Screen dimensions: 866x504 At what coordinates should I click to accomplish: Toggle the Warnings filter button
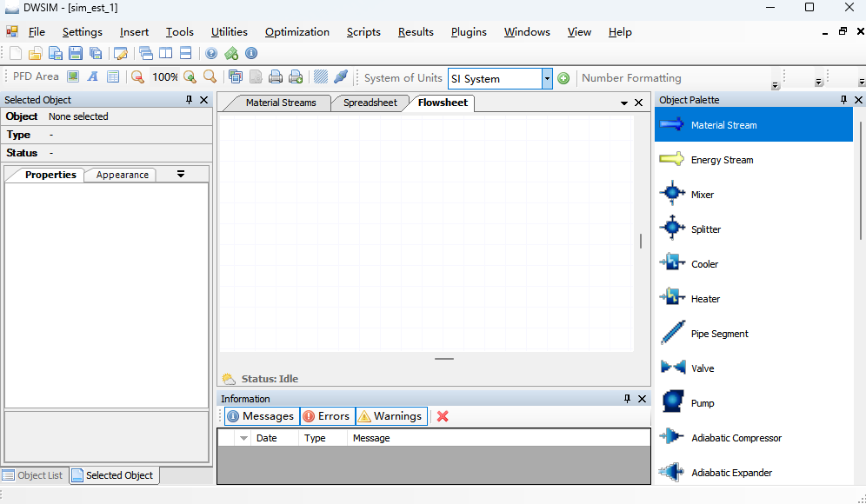tap(390, 416)
